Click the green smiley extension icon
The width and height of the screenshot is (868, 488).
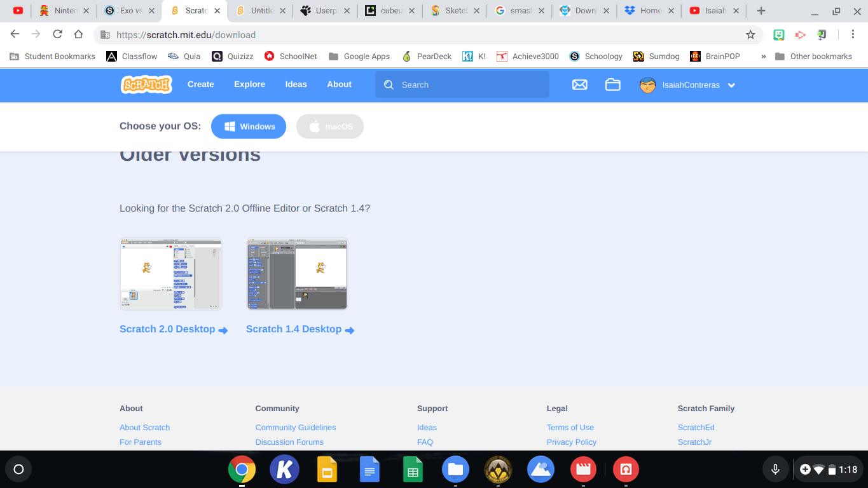[x=778, y=35]
